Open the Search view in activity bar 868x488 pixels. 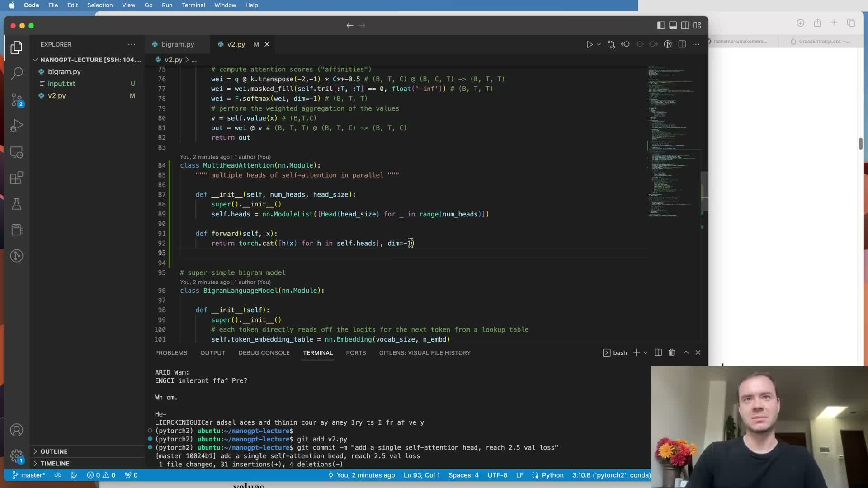[17, 73]
